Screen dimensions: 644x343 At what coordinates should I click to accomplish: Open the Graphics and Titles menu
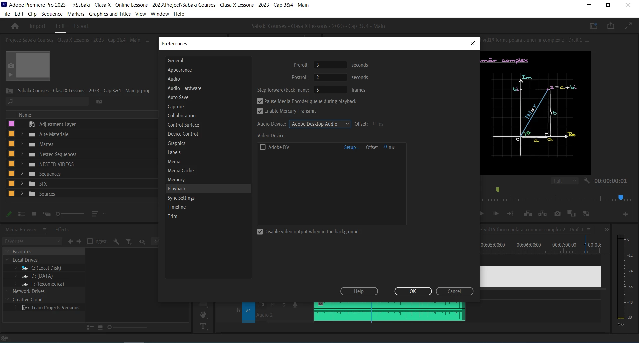click(110, 14)
